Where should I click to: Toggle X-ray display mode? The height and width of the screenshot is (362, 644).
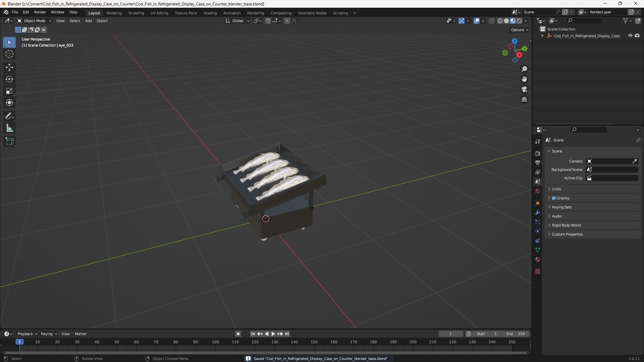492,21
